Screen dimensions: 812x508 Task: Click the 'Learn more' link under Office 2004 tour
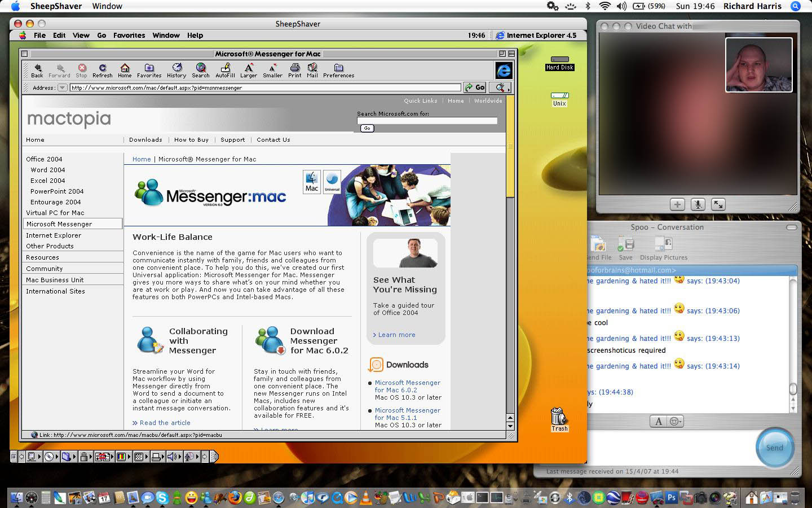[x=396, y=335]
